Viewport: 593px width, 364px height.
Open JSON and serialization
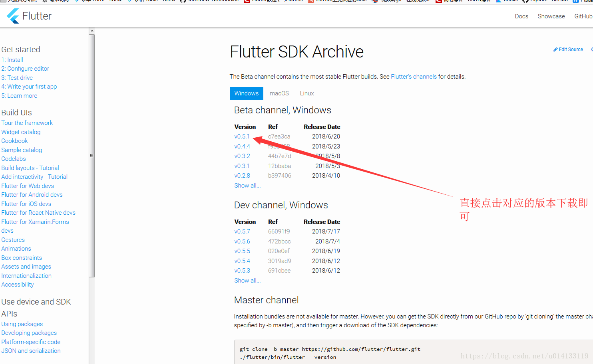[x=31, y=351]
